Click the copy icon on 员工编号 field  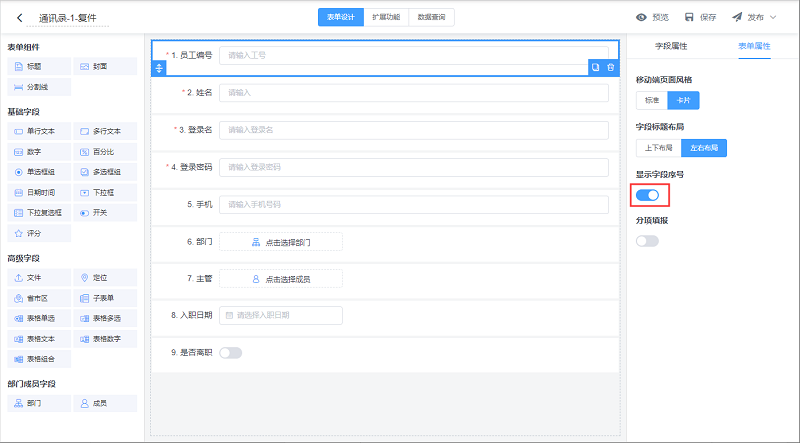pyautogui.click(x=595, y=67)
